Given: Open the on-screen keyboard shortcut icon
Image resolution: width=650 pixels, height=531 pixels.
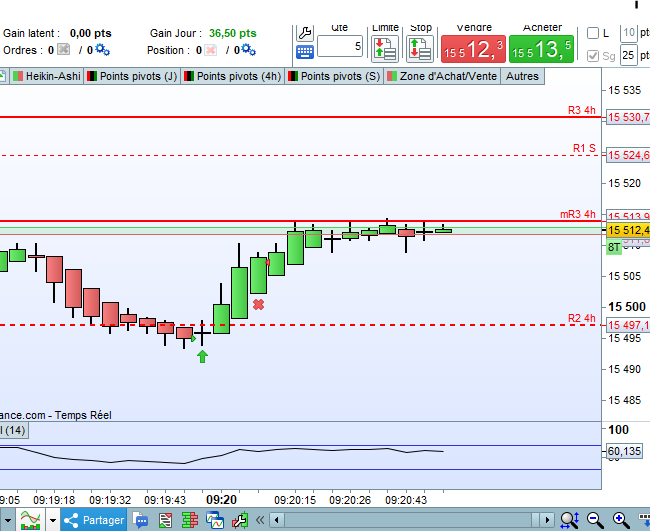Looking at the screenshot, I should click(x=305, y=52).
